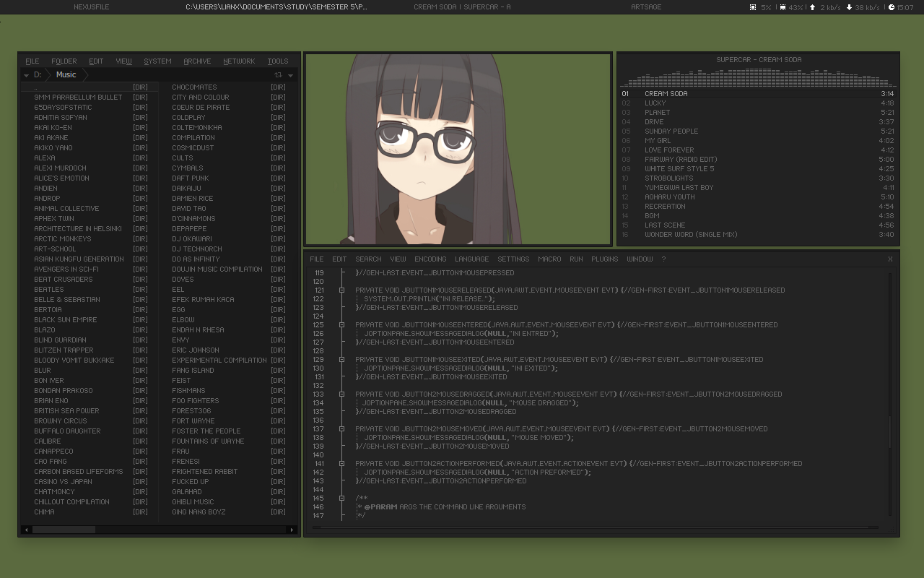Viewport: 924px width, 578px height.
Task: Collapse the code fold at line 121
Action: click(341, 290)
